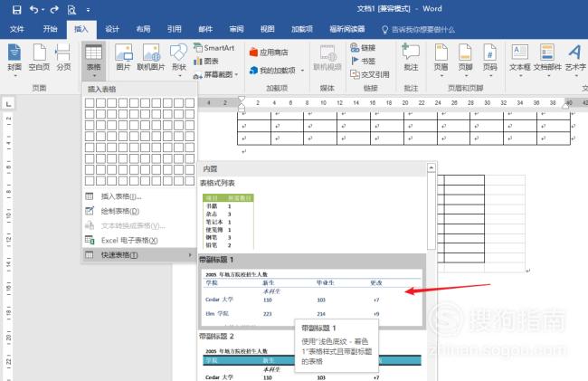This screenshot has height=381, width=588.
Task: Open the 文档部件 quick parts menu
Action: [x=547, y=59]
